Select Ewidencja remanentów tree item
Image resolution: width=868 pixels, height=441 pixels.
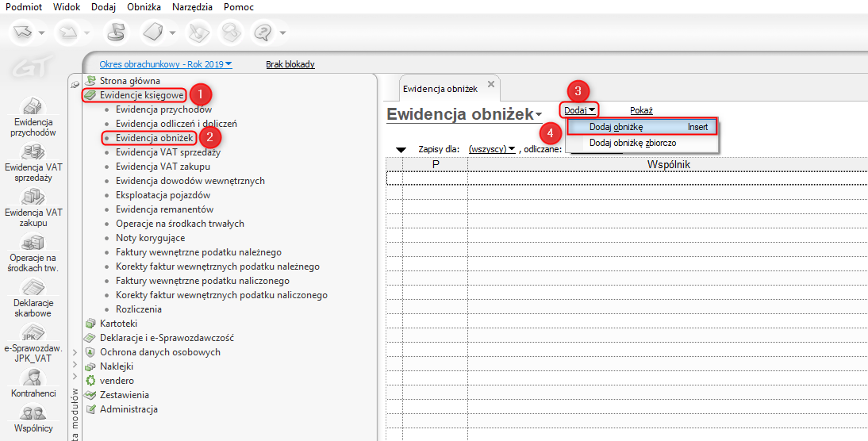click(x=164, y=209)
